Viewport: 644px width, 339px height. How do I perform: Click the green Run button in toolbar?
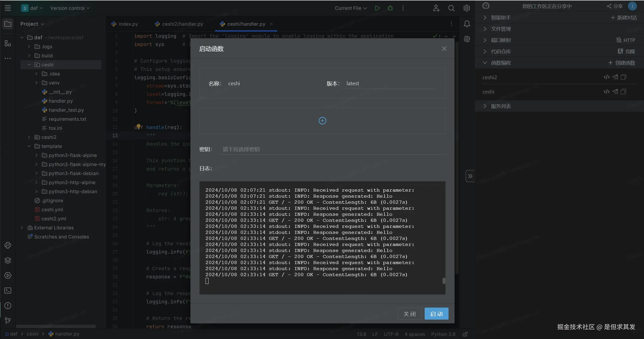377,8
